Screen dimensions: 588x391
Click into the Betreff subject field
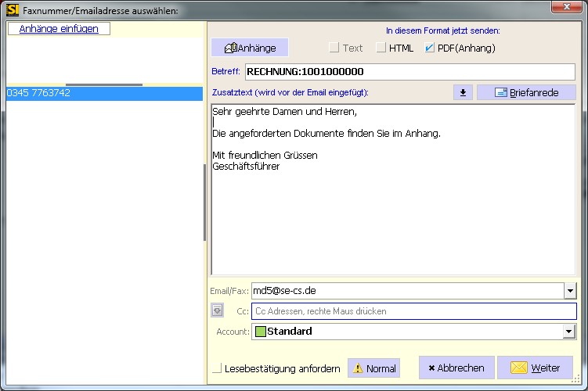pyautogui.click(x=409, y=71)
